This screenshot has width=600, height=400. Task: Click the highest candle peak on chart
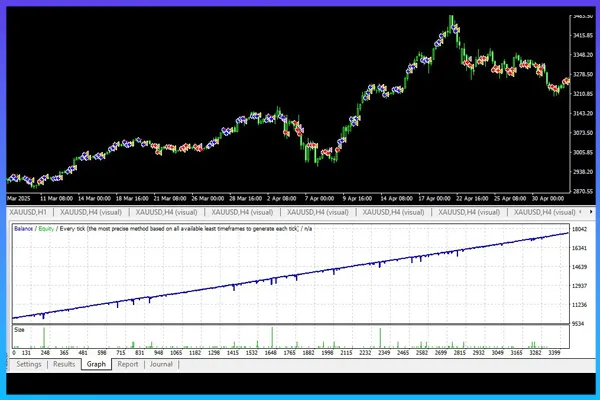pos(452,16)
